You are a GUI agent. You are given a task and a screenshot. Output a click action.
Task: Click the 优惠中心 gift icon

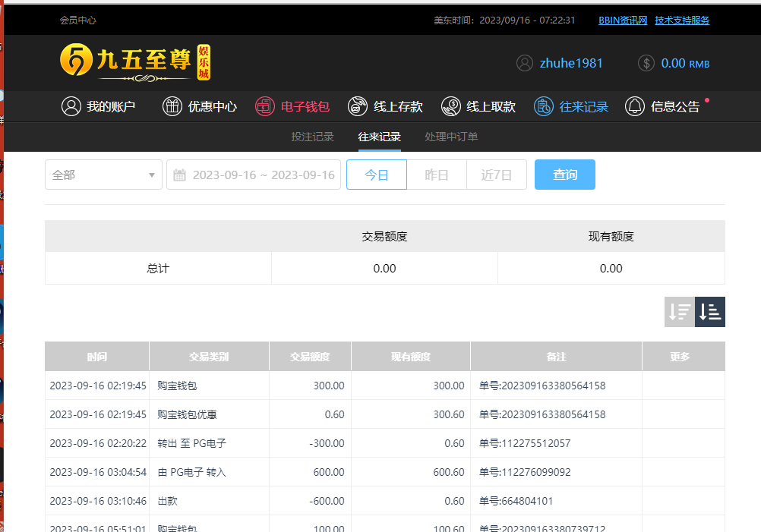pos(172,106)
